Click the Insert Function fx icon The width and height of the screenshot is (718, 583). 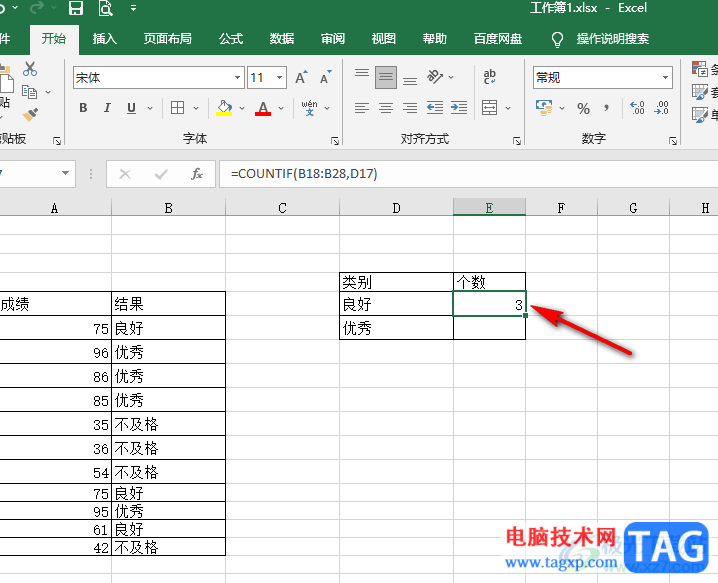tap(197, 174)
